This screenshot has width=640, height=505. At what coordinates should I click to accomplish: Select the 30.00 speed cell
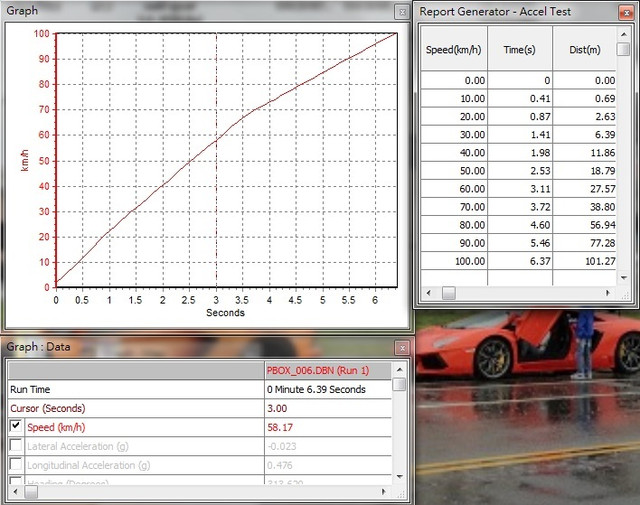click(454, 134)
